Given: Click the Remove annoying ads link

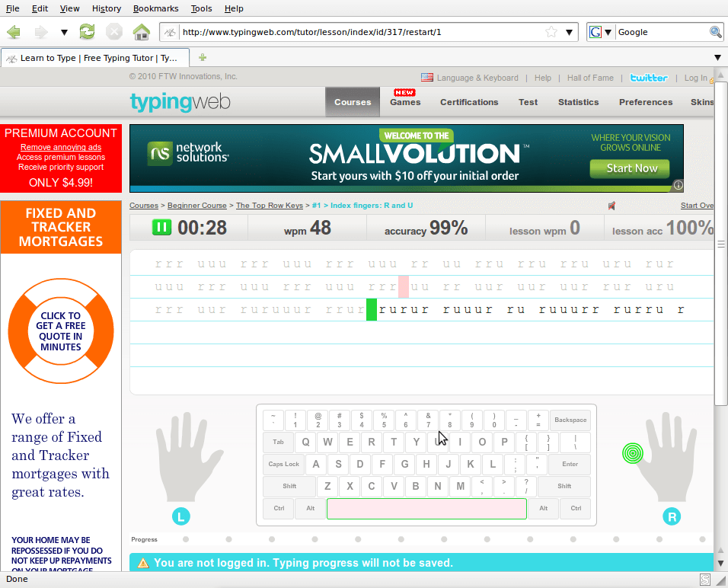Looking at the screenshot, I should 60,147.
